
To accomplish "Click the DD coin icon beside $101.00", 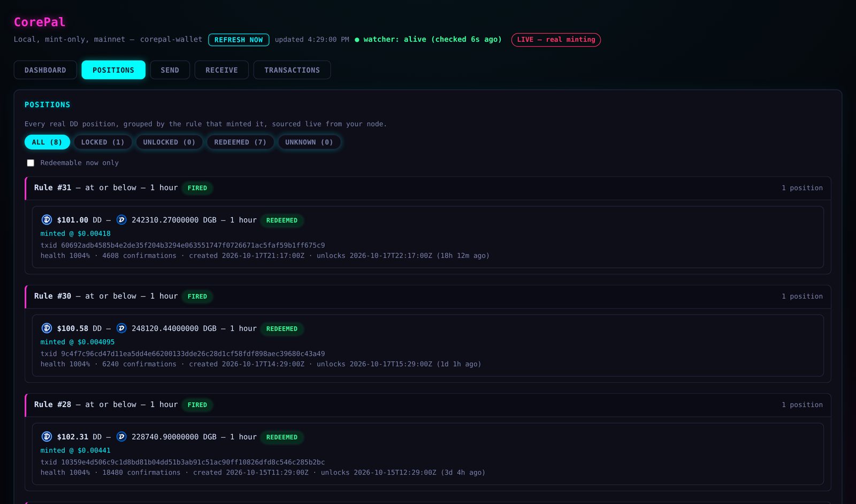I will click(x=47, y=220).
